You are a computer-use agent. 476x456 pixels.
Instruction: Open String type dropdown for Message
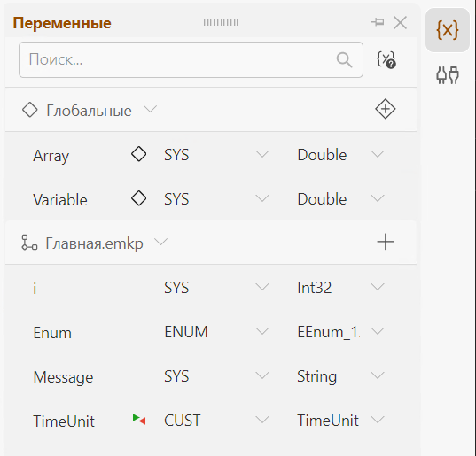pyautogui.click(x=341, y=376)
